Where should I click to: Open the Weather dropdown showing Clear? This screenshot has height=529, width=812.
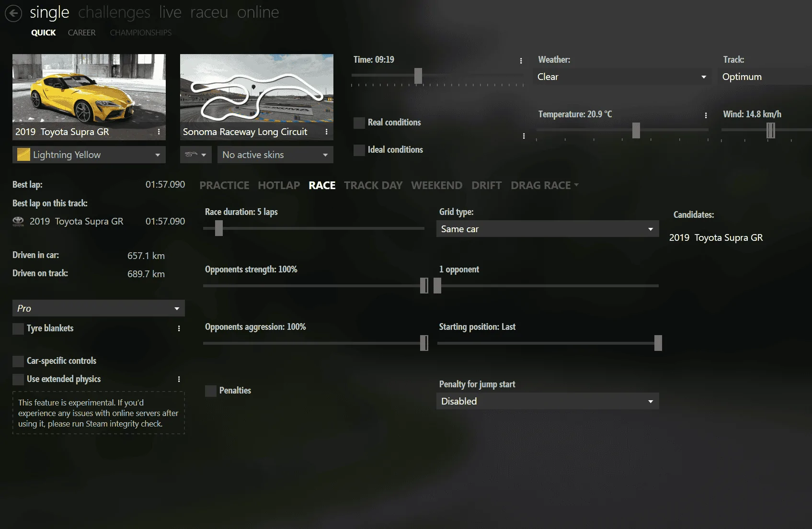pyautogui.click(x=622, y=77)
